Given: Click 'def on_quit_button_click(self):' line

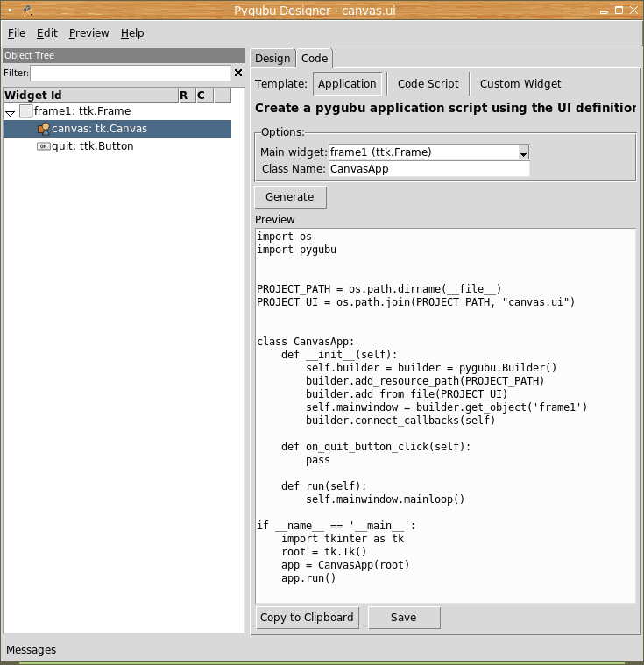Looking at the screenshot, I should pos(376,447).
